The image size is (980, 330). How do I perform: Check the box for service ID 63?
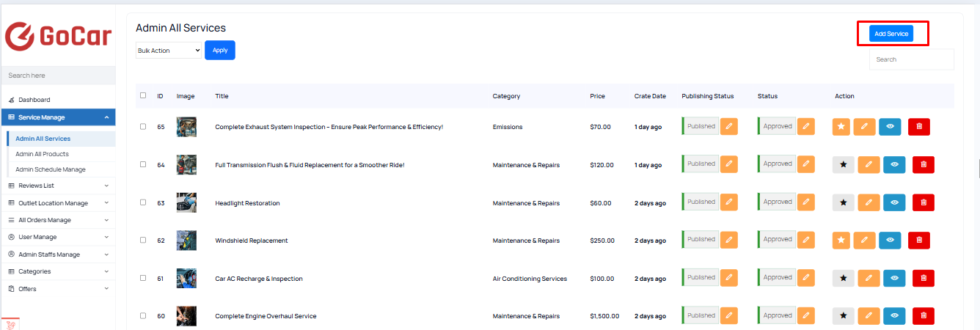[143, 202]
